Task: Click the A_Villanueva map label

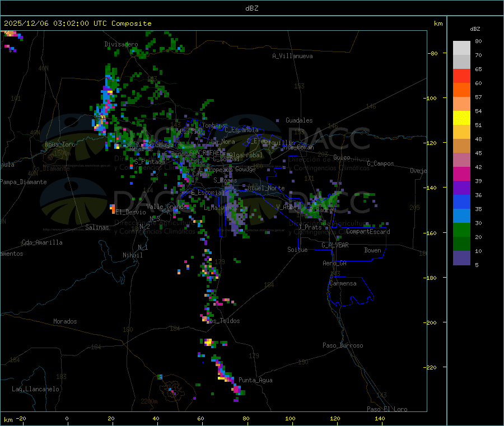Action: (292, 56)
